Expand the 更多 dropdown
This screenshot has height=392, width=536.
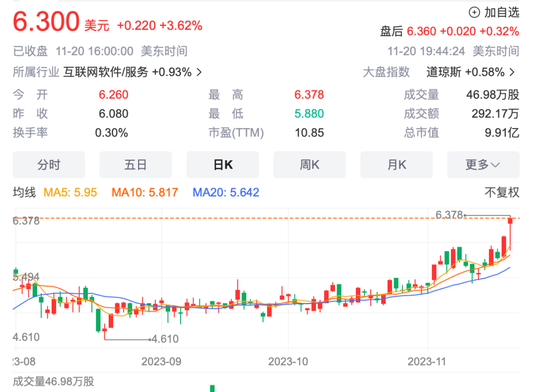pyautogui.click(x=483, y=165)
